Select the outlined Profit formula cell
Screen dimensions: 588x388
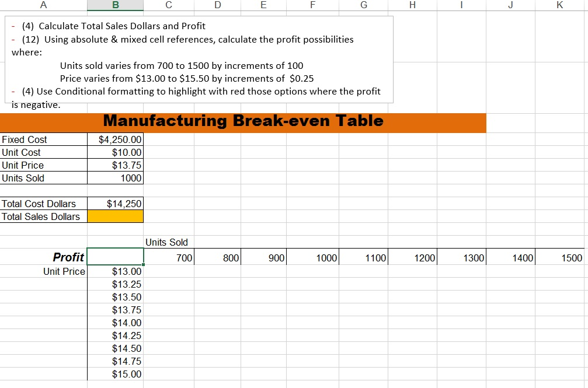(x=115, y=256)
